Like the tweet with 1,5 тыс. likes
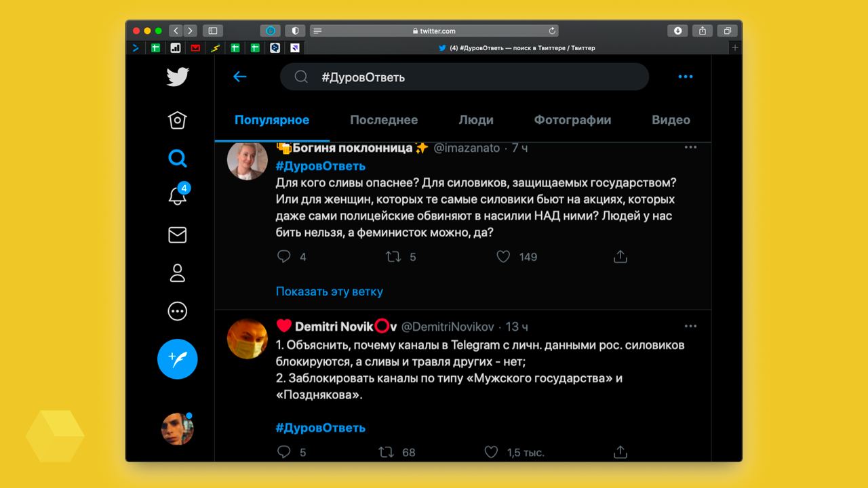This screenshot has width=868, height=488. point(492,451)
